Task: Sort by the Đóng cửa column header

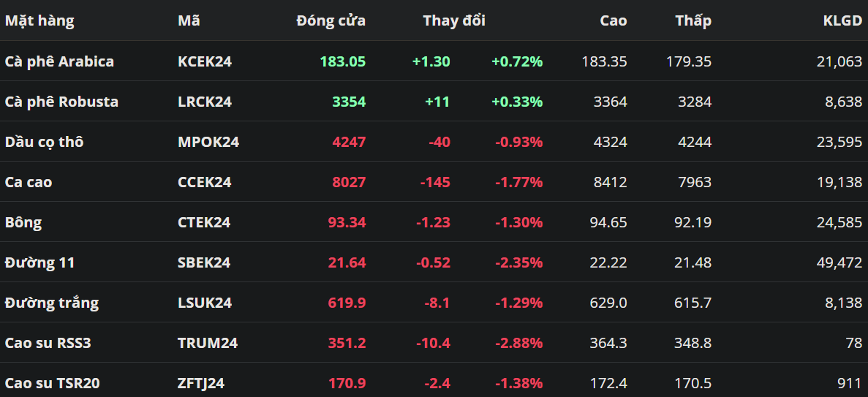Action: (x=331, y=20)
